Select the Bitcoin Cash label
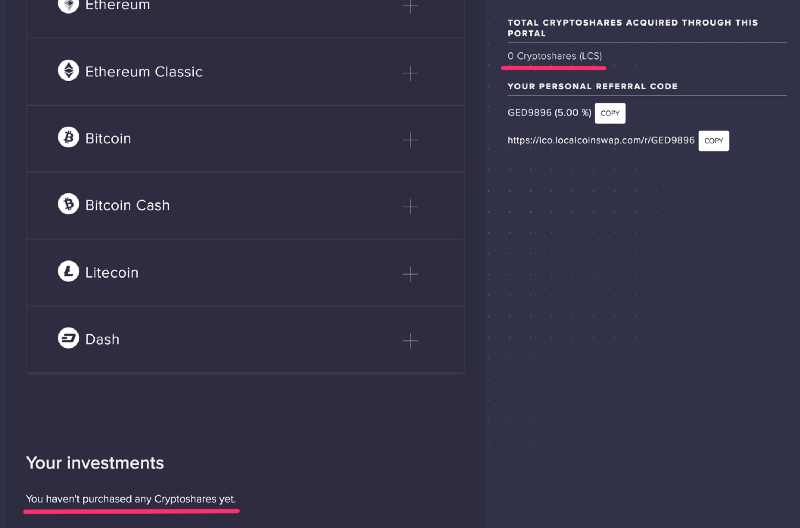The width and height of the screenshot is (800, 528). coord(128,205)
